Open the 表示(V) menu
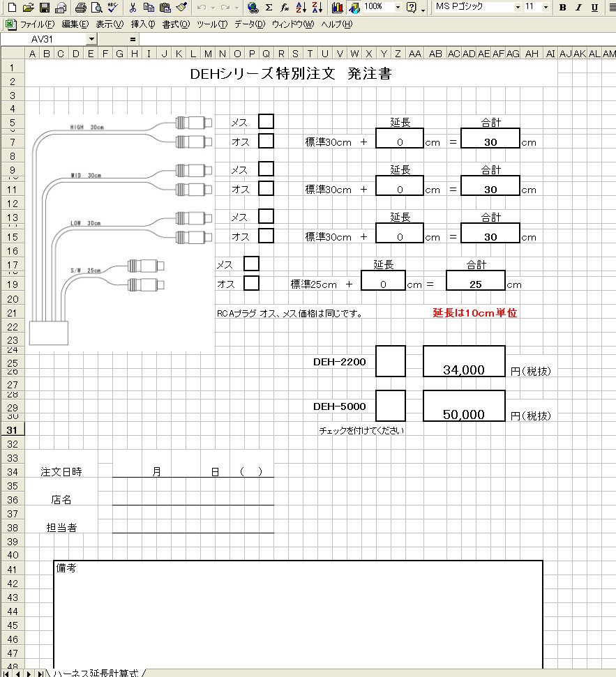This screenshot has width=616, height=677. (110, 24)
